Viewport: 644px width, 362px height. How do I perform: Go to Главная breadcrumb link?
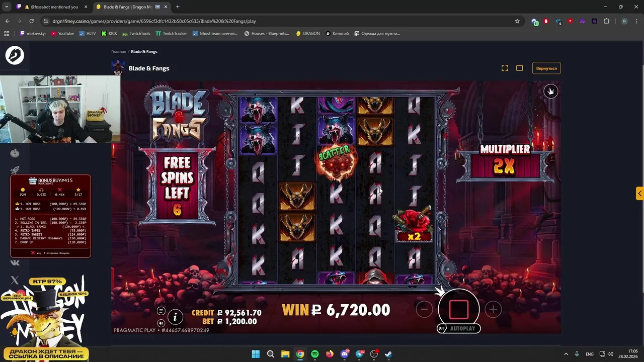click(x=119, y=52)
